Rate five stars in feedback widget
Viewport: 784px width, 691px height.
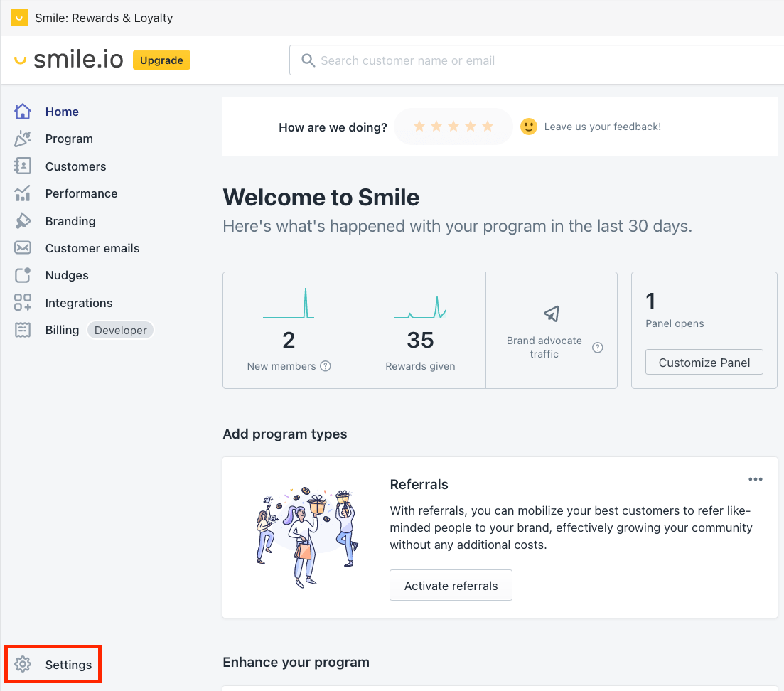(x=488, y=127)
